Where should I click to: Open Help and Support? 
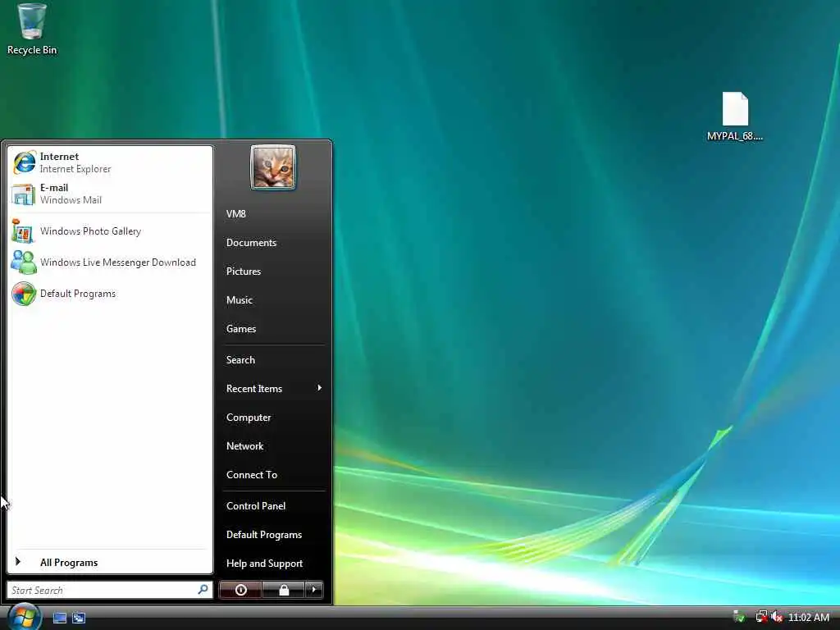(273, 564)
